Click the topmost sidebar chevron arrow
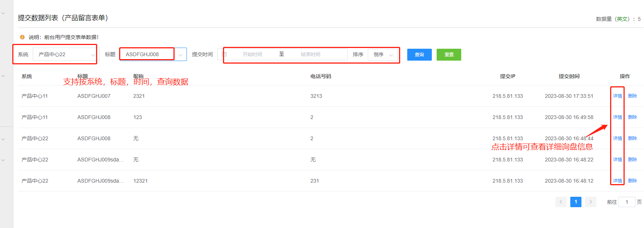 (x=3, y=13)
